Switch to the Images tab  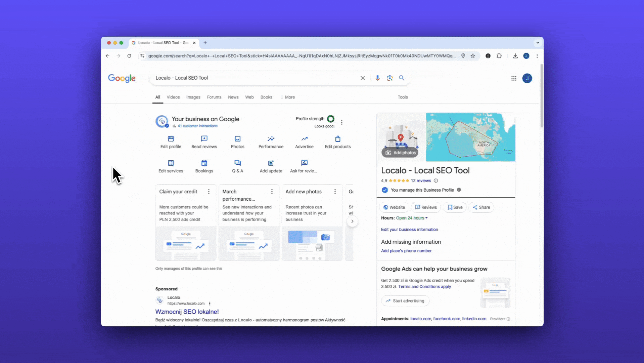(x=193, y=97)
